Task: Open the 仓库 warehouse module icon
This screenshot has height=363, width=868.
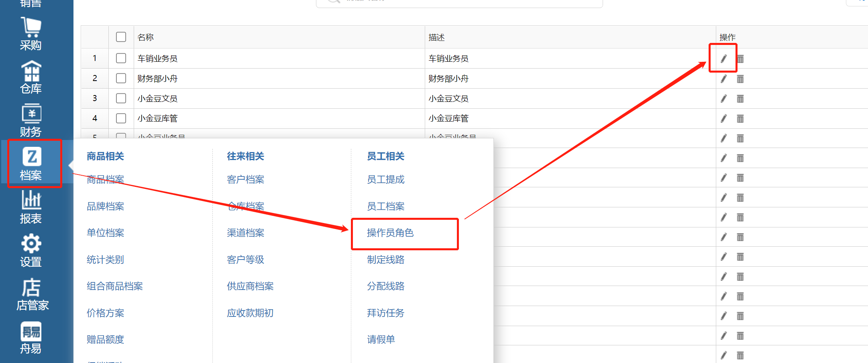Action: 31,77
